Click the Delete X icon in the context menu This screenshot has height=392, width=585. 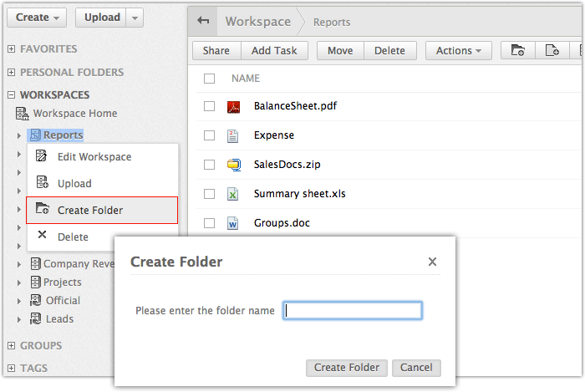point(42,235)
